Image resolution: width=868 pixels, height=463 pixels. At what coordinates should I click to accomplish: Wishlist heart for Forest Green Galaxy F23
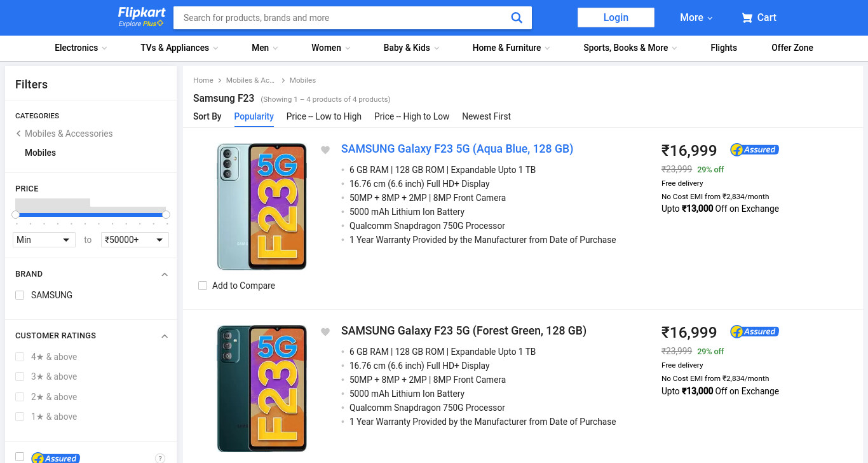[x=325, y=332]
